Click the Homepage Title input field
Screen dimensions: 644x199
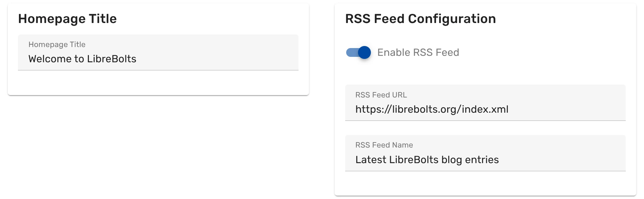pos(158,59)
